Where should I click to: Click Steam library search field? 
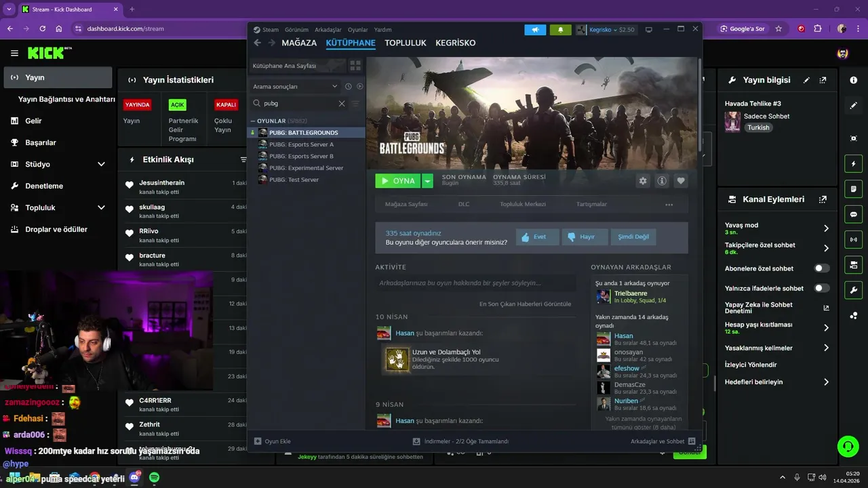pos(298,104)
